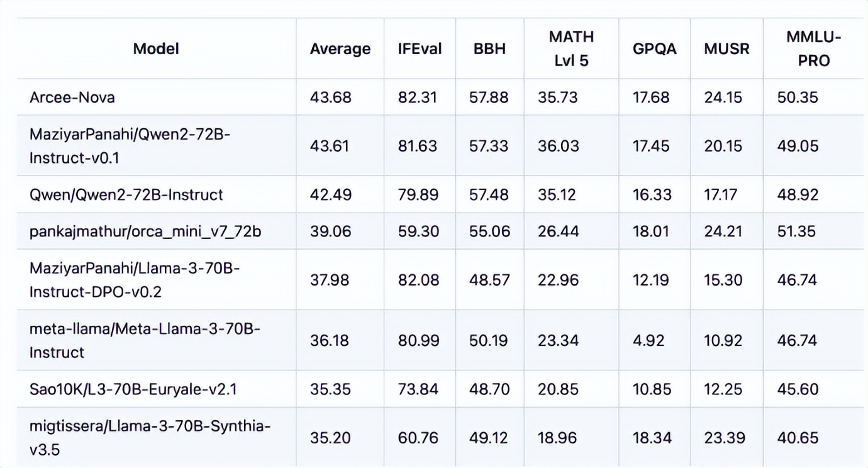Select the BBH column header
868x468 pixels.
(489, 49)
